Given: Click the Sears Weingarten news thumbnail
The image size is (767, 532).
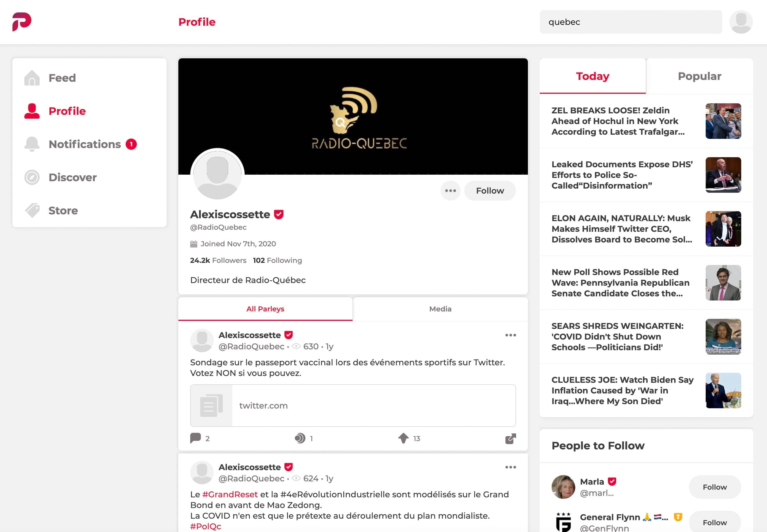Looking at the screenshot, I should 723,336.
